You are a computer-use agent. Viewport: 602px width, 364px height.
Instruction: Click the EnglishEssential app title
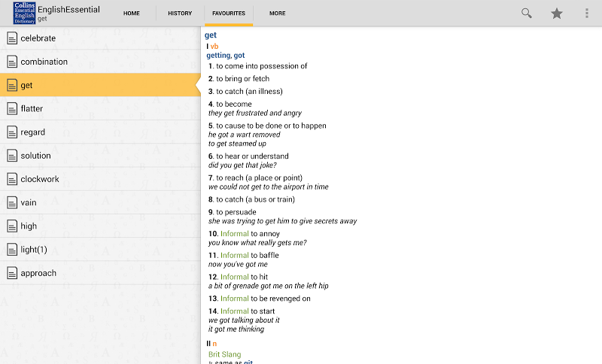(68, 10)
